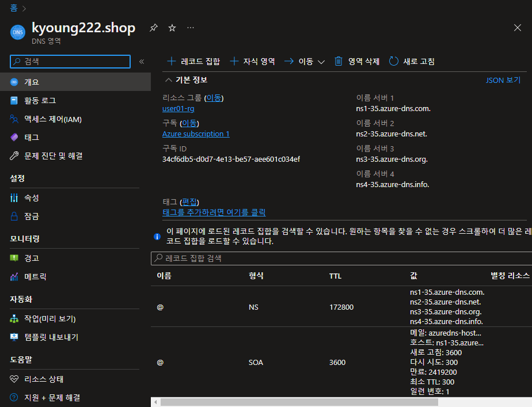Screen dimensions: 532x407
Task: Open the user01-rg resource group link
Action: click(x=178, y=109)
